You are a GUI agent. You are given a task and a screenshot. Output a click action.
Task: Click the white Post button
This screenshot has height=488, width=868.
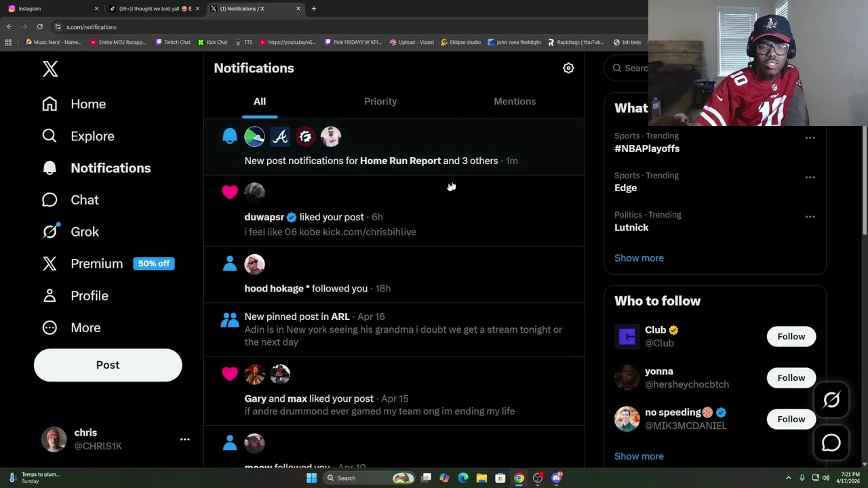(x=108, y=365)
